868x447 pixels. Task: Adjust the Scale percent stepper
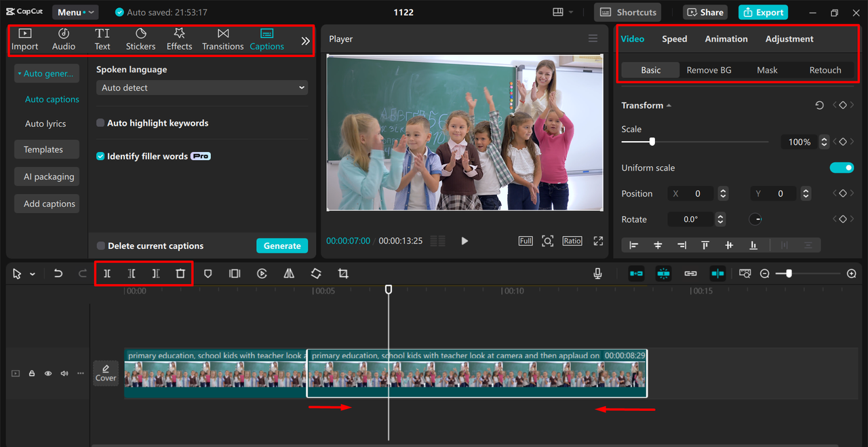click(x=824, y=142)
